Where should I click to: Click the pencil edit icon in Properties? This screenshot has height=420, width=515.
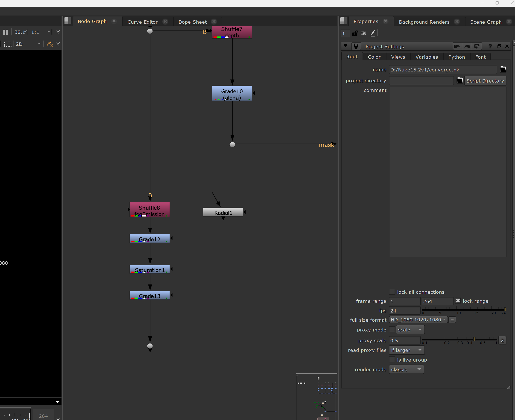[373, 33]
